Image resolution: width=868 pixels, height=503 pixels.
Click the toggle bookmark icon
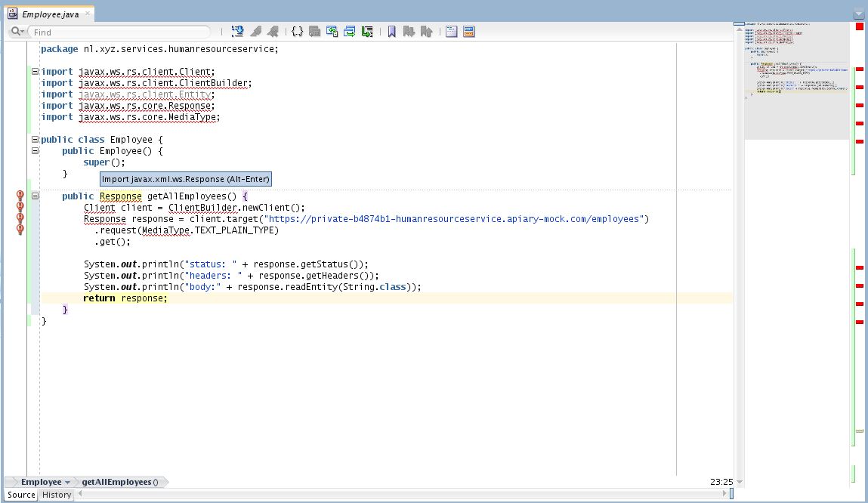(392, 32)
